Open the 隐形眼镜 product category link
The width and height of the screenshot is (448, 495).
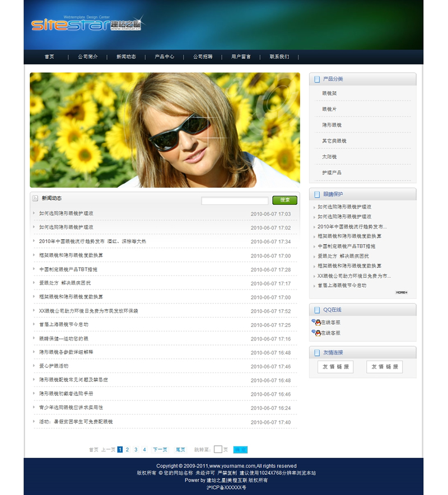(332, 125)
